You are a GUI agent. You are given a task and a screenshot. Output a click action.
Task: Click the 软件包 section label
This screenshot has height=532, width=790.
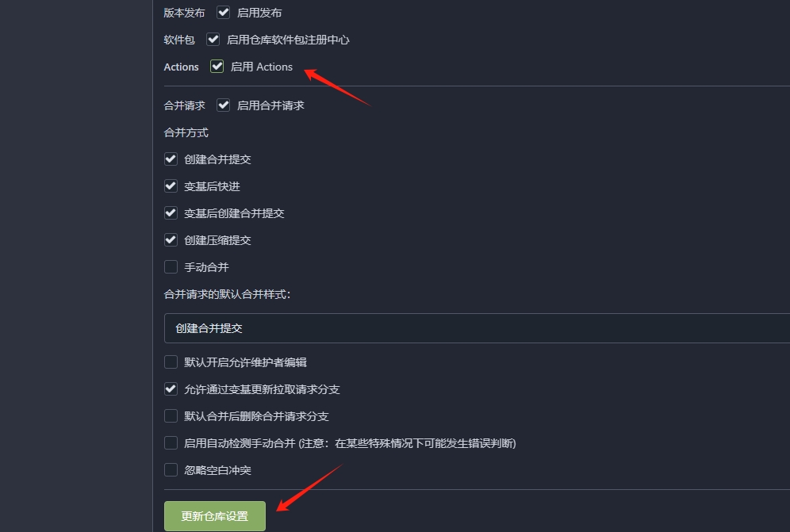point(179,40)
